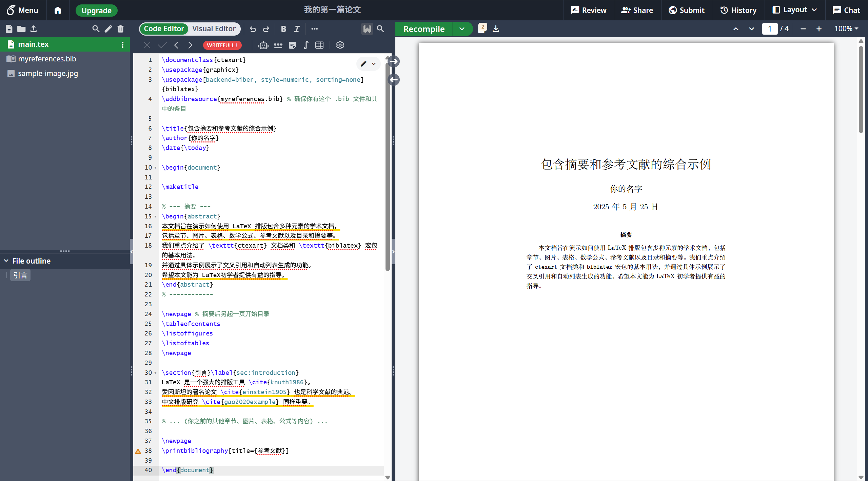Screen dimensions: 868x481
Task: Collapse the File outline section
Action: (x=6, y=261)
